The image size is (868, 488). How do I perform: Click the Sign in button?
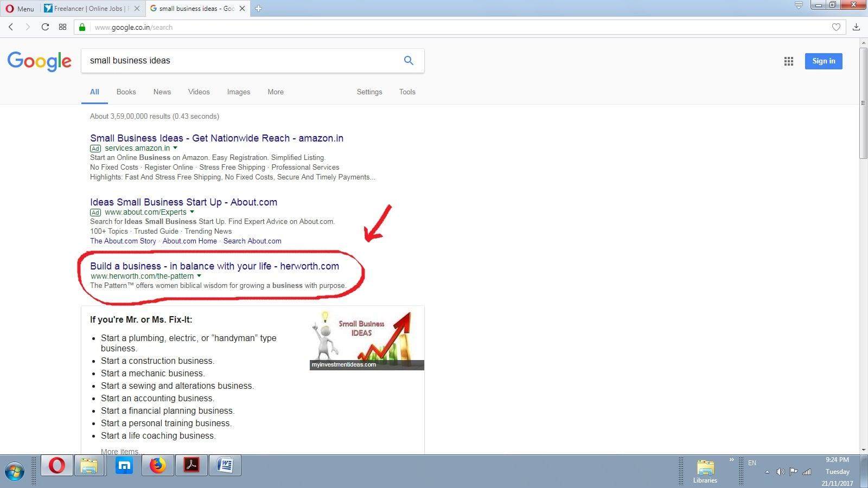[x=823, y=61]
